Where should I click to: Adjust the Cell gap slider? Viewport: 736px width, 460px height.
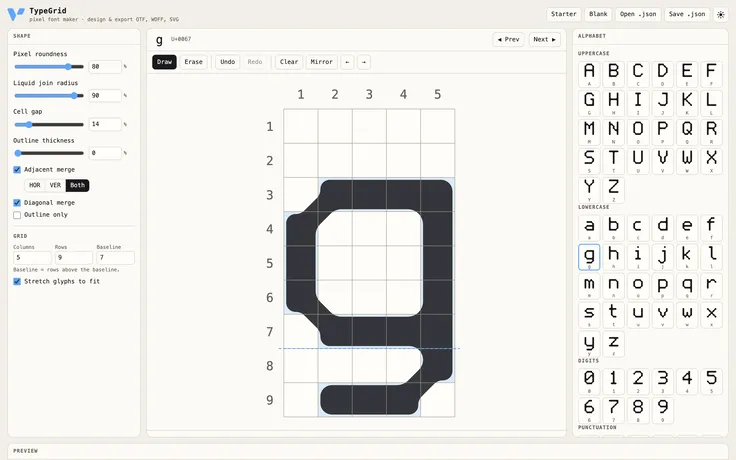49,124
